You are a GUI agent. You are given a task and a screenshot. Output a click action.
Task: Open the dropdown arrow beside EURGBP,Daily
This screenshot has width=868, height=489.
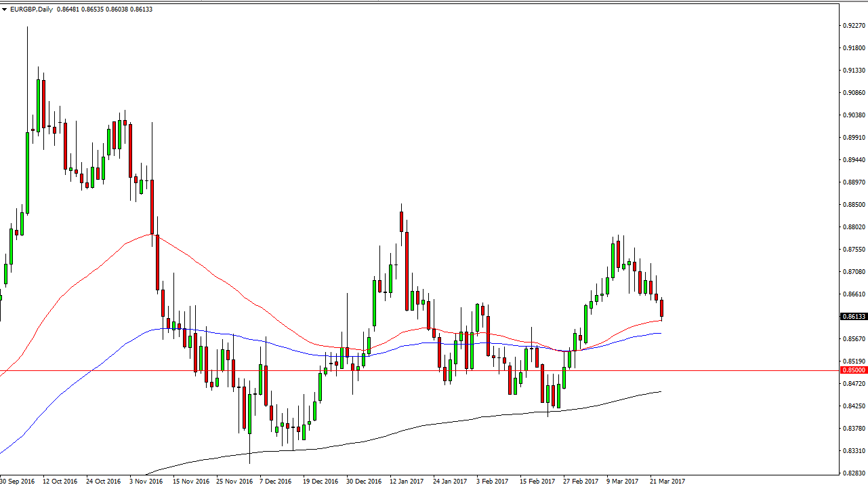click(5, 9)
